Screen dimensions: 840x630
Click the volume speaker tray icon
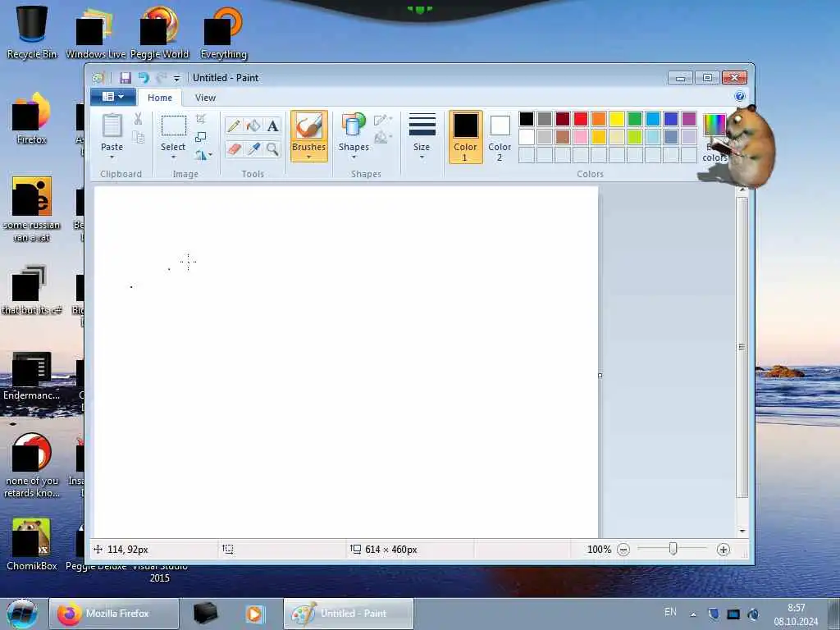coord(753,614)
